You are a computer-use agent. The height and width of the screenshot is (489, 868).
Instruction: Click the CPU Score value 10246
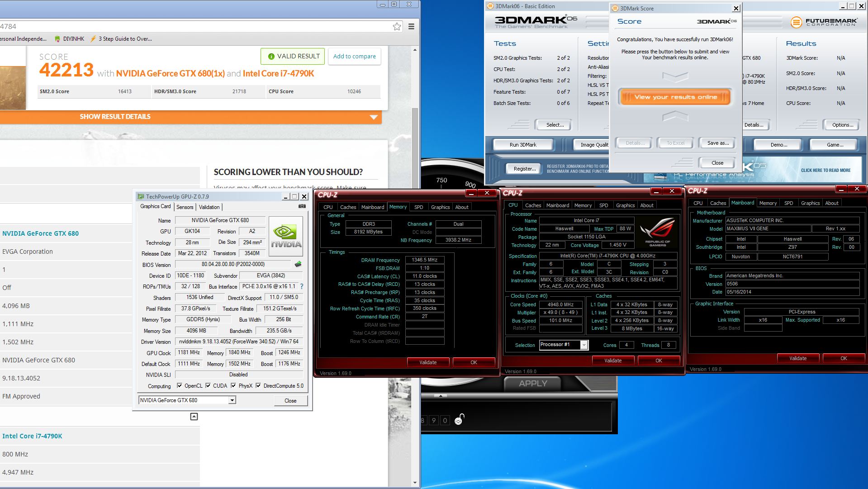[x=354, y=91]
